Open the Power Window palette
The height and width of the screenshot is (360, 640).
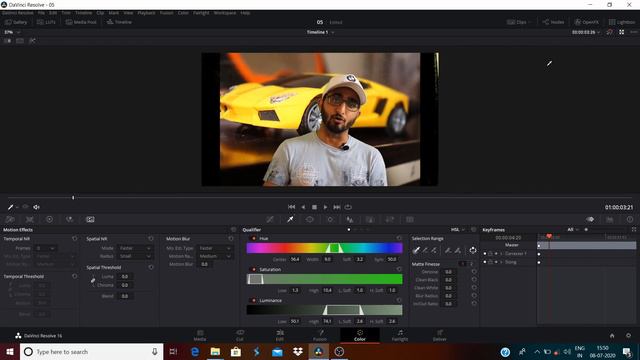tap(310, 220)
